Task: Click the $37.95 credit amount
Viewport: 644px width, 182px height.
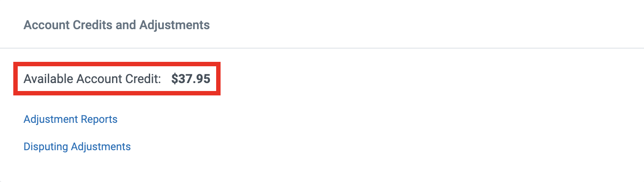Action: tap(190, 79)
